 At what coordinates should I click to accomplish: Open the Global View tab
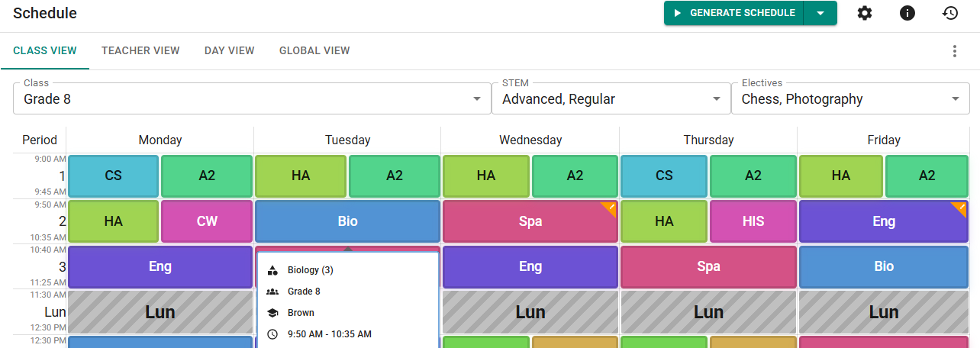[314, 51]
